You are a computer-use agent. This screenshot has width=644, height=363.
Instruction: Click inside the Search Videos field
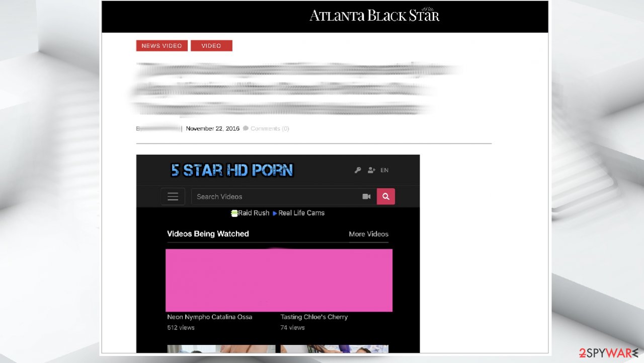(274, 197)
